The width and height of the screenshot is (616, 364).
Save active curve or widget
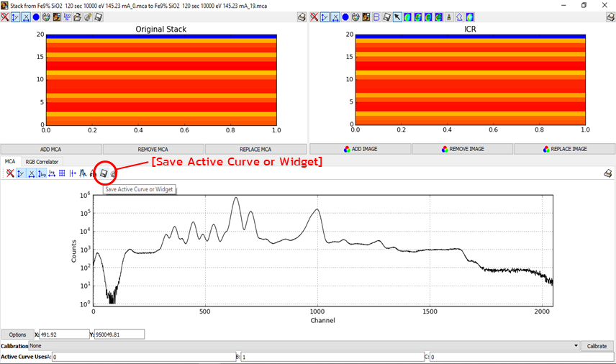[104, 173]
